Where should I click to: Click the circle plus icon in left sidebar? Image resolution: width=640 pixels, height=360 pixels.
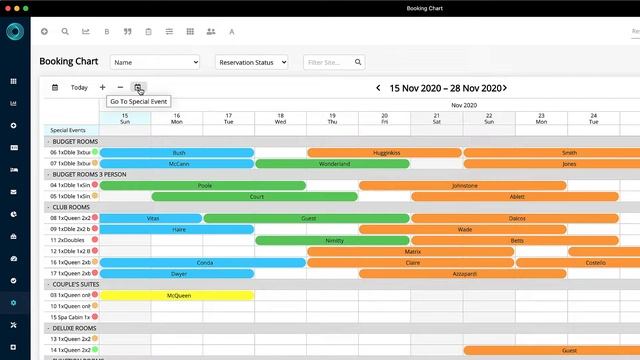(x=13, y=125)
